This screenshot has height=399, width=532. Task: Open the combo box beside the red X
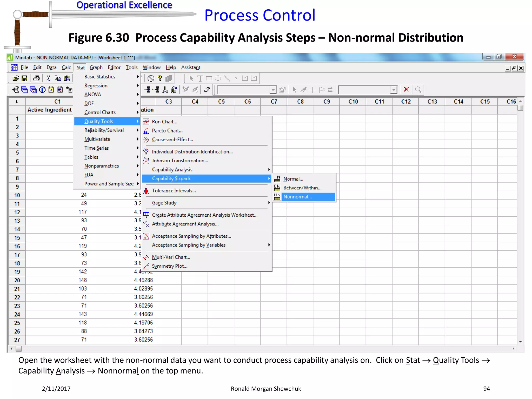click(x=394, y=90)
